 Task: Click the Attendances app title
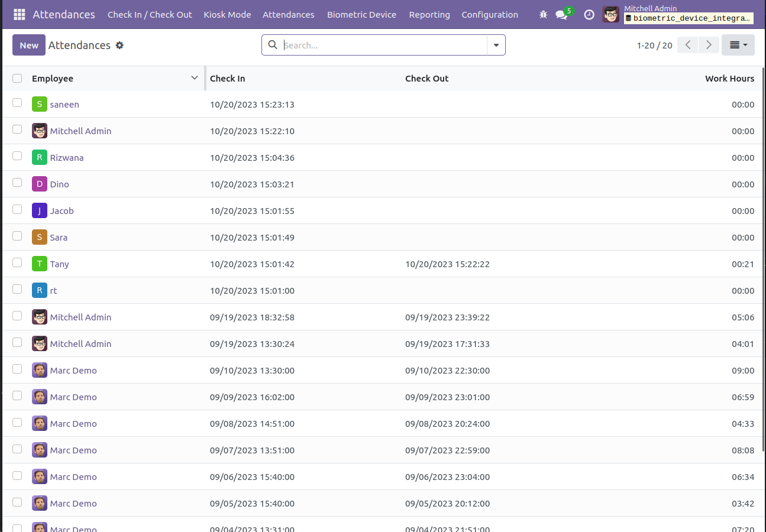(64, 15)
